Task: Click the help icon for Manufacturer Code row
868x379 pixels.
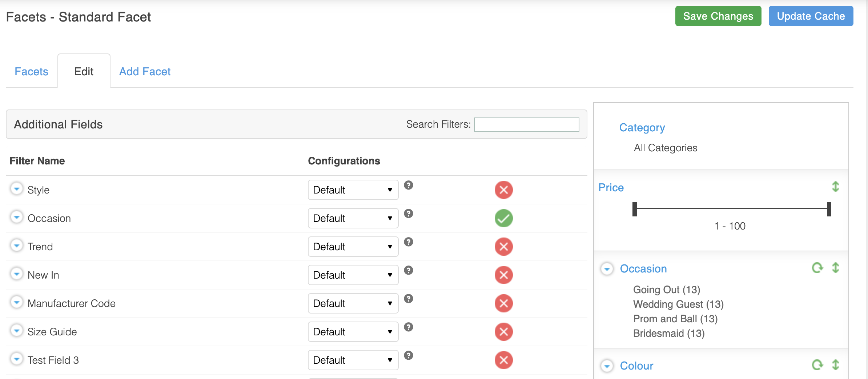Action: [409, 299]
